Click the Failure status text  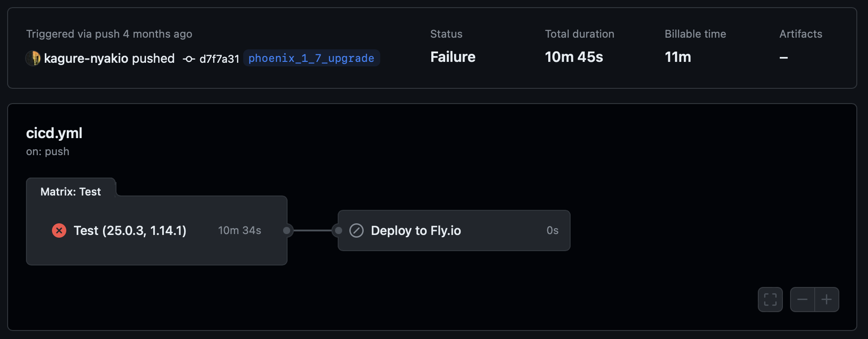[x=453, y=57]
